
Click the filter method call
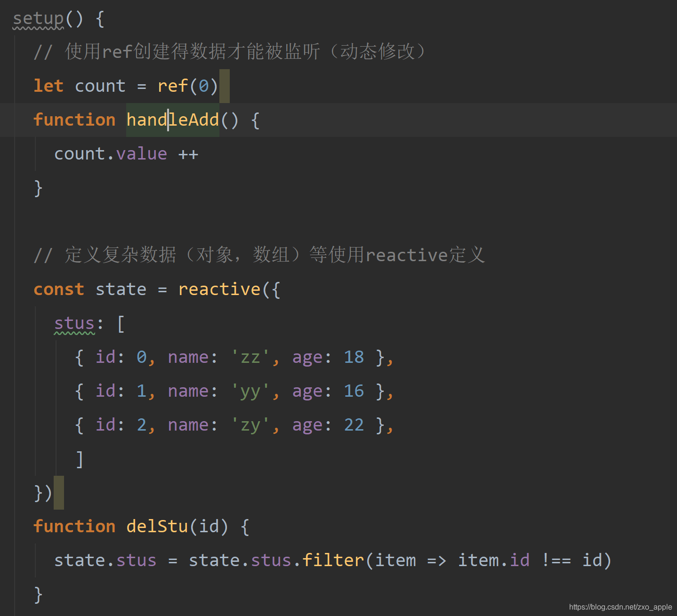tap(333, 560)
